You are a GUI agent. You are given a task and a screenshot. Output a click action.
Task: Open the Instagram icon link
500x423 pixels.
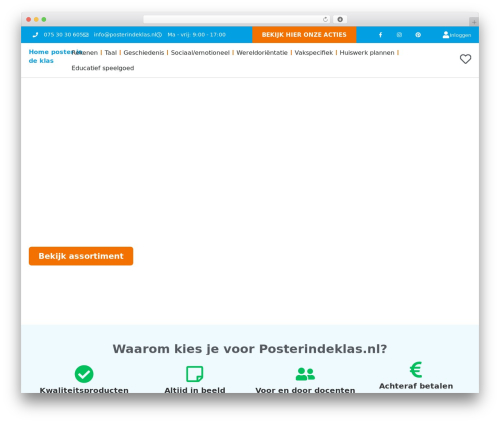point(399,35)
